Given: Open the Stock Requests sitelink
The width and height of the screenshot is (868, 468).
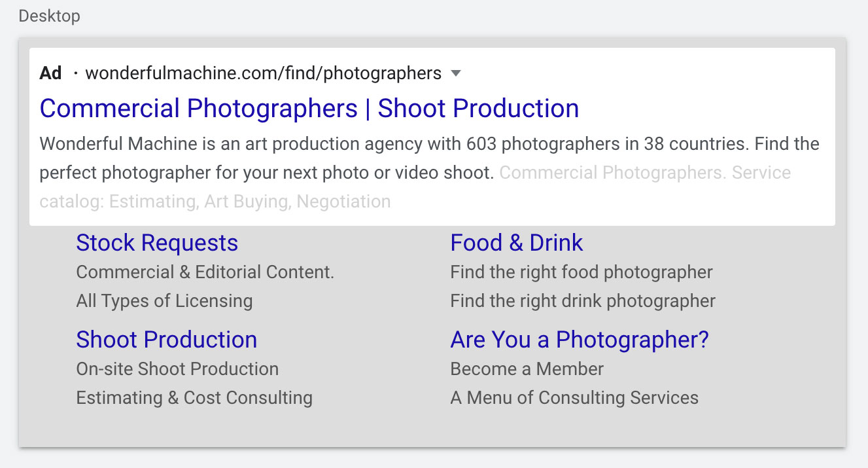Looking at the screenshot, I should point(157,243).
